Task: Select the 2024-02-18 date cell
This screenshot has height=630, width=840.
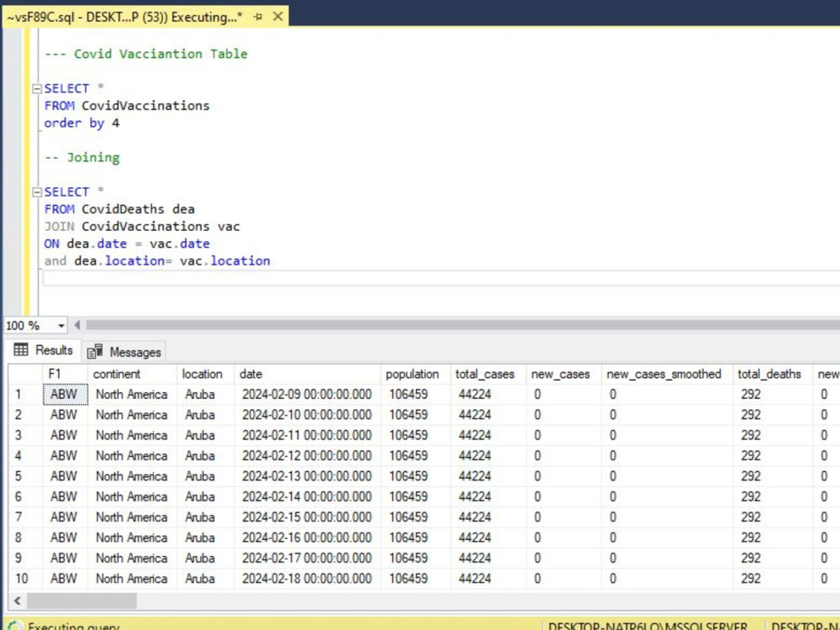Action: (x=307, y=579)
